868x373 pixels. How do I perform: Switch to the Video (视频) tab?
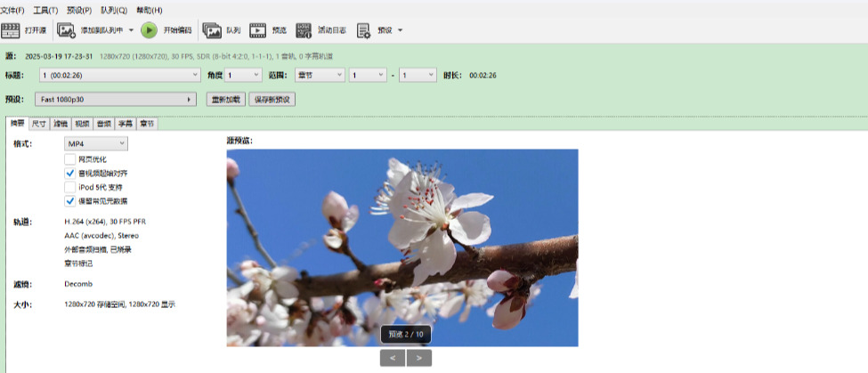coord(82,124)
